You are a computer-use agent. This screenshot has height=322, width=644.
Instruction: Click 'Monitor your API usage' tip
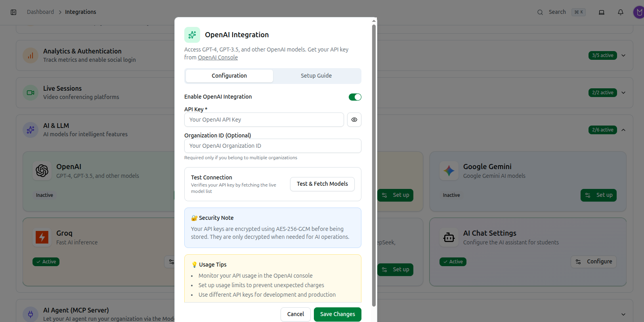pos(256,276)
